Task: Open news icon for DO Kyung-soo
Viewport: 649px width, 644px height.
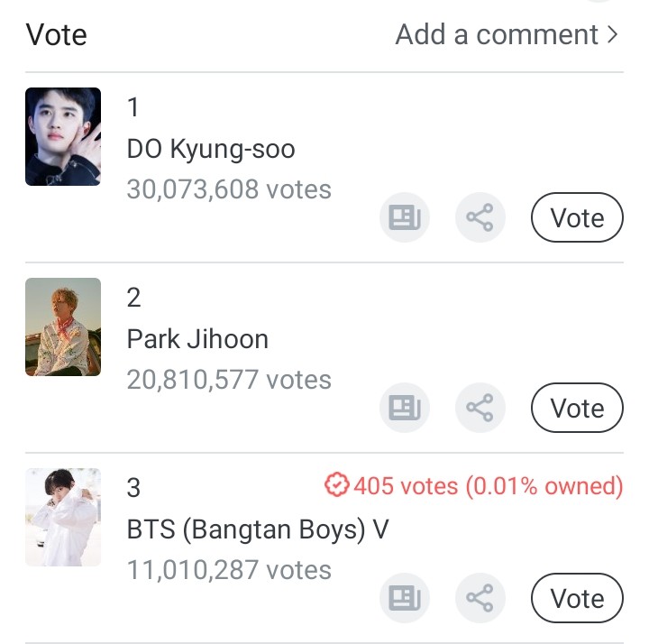Action: pos(404,217)
